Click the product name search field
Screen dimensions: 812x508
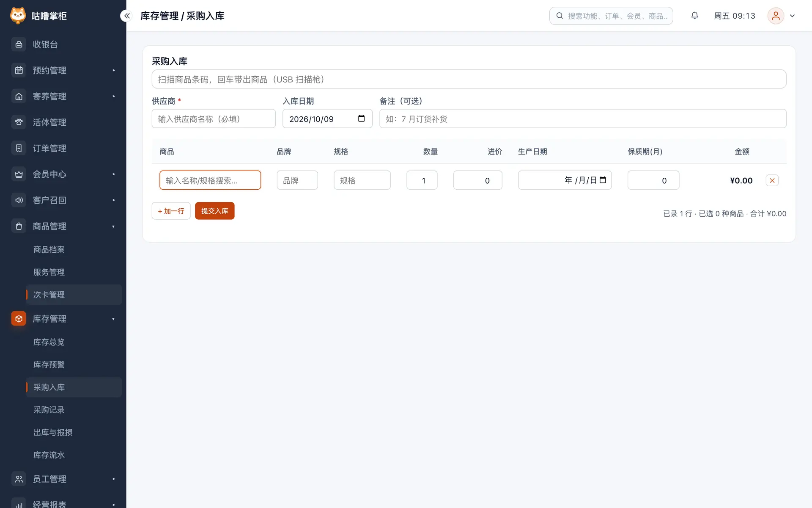210,180
